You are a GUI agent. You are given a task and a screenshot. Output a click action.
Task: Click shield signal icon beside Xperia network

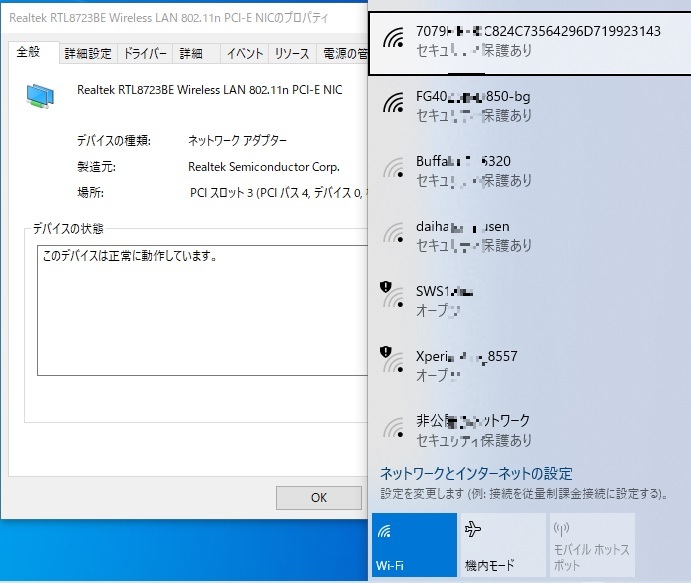coord(392,360)
